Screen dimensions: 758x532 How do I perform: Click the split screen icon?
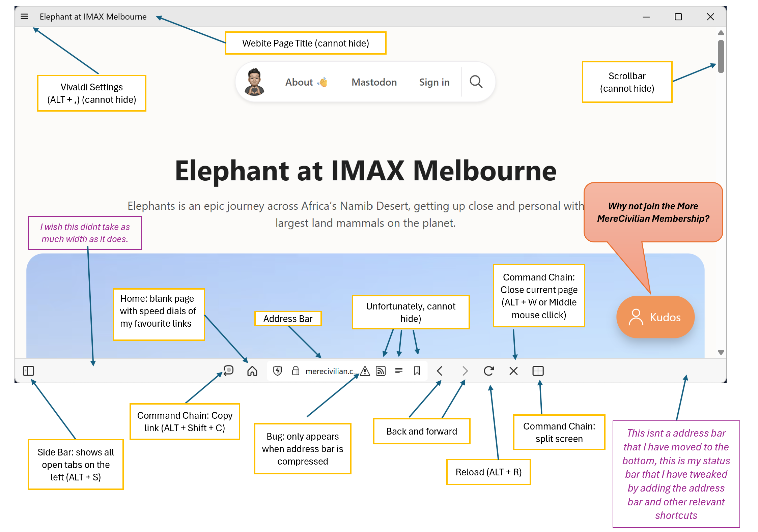tap(538, 371)
